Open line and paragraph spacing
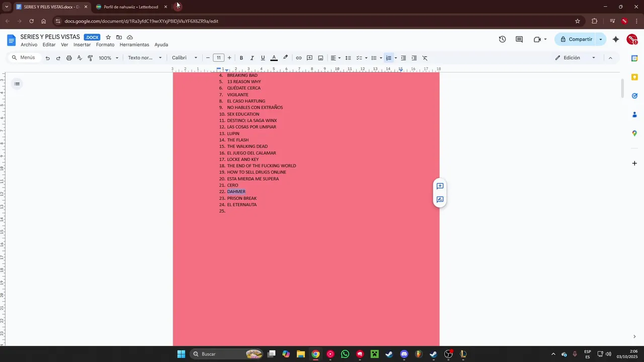The width and height of the screenshot is (644, 362). pos(348,58)
